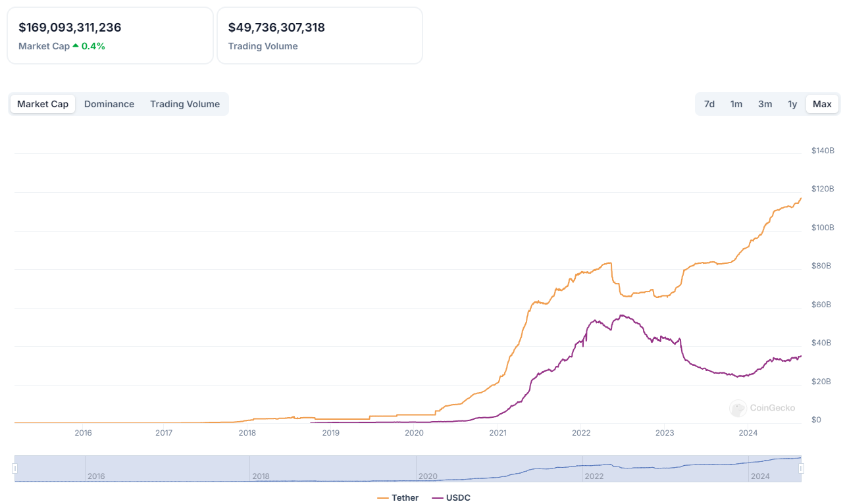Open the Trading Volume tab
845x504 pixels.
coord(185,104)
